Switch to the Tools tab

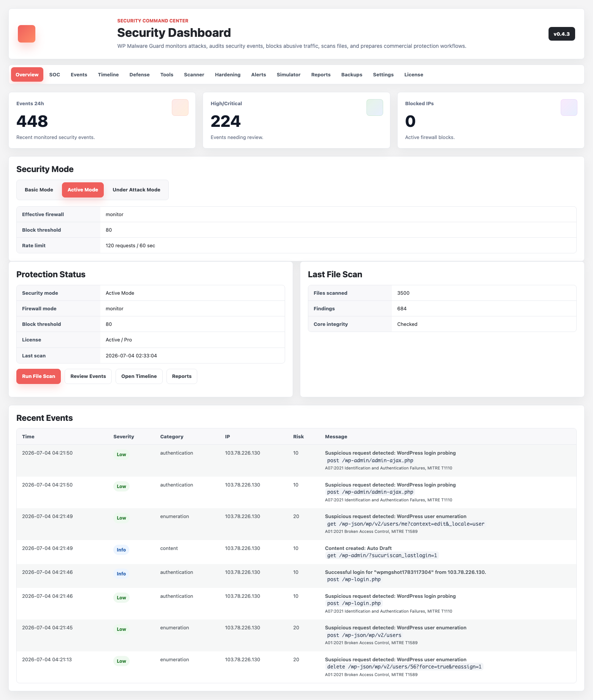167,74
